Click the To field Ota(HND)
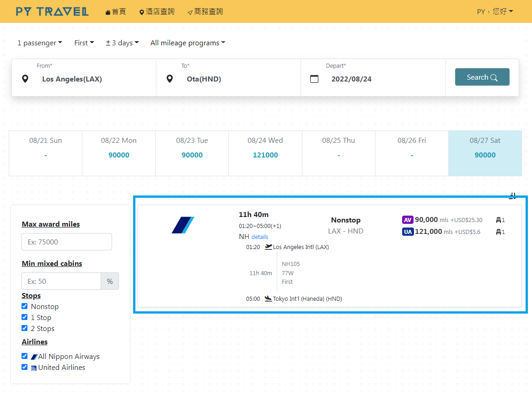The image size is (532, 396). (229, 78)
